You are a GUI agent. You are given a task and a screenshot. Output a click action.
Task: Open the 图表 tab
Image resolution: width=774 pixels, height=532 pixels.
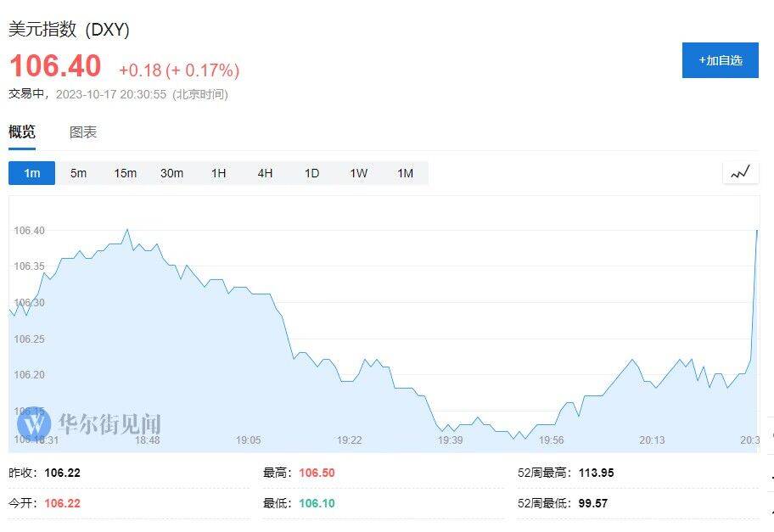[83, 132]
